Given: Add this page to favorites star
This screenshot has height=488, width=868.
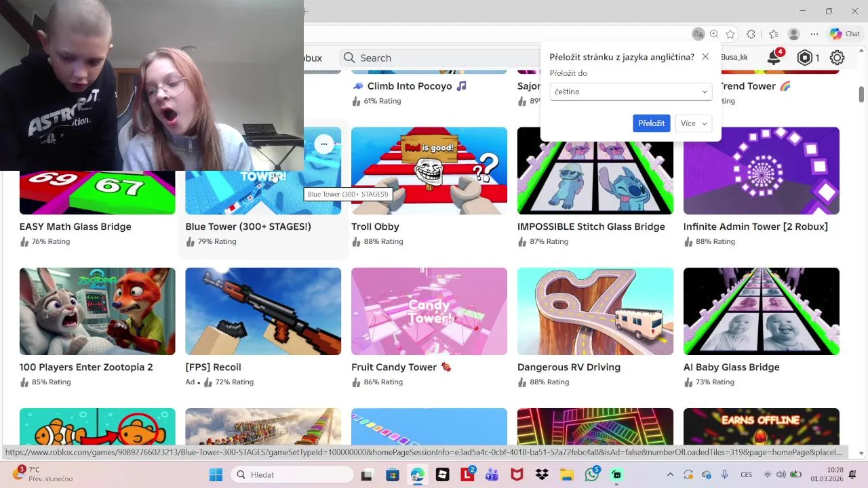Looking at the screenshot, I should (x=730, y=34).
